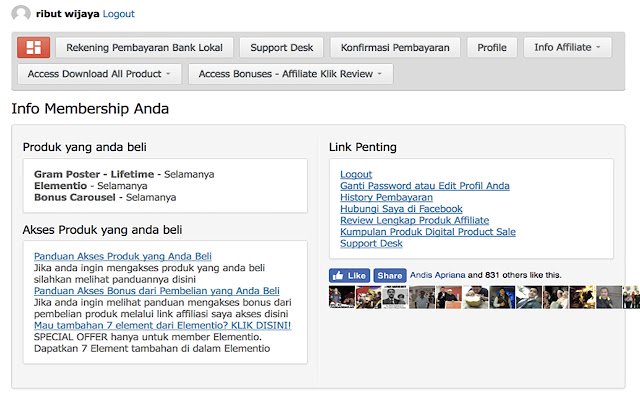The image size is (640, 400).
Task: Open Ganti Password atau Edit Profil Anda
Action: 424,186
